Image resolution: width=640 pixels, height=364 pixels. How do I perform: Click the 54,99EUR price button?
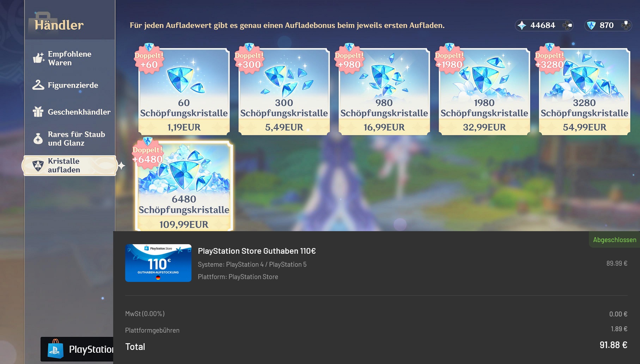pyautogui.click(x=585, y=127)
